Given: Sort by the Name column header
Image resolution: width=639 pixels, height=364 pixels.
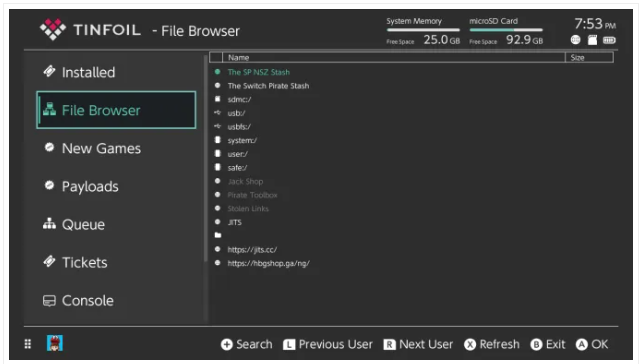Looking at the screenshot, I should coord(394,57).
